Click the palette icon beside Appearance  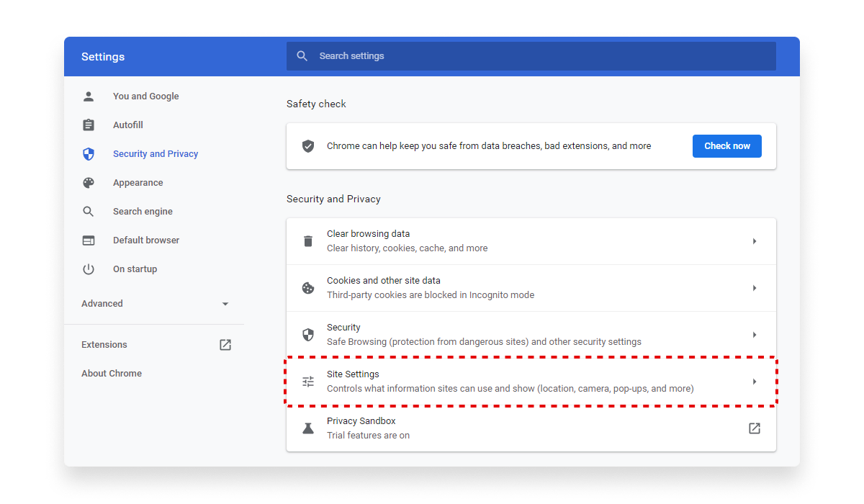point(89,182)
